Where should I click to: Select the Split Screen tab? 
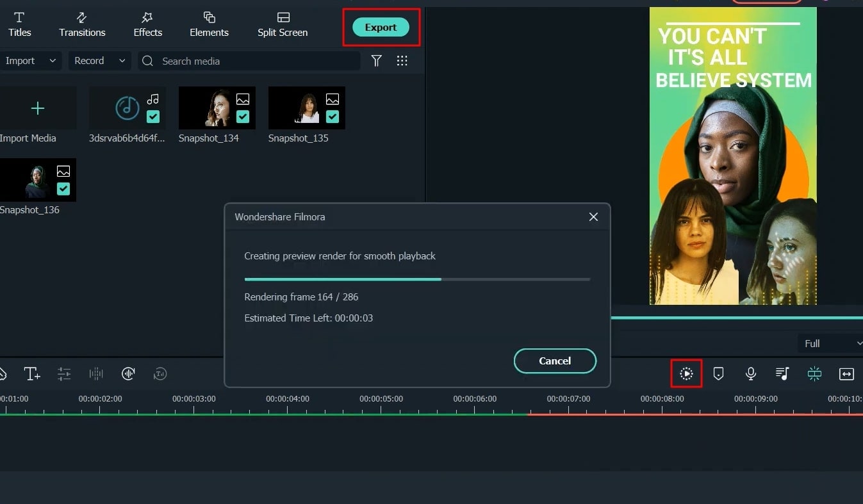(x=283, y=24)
